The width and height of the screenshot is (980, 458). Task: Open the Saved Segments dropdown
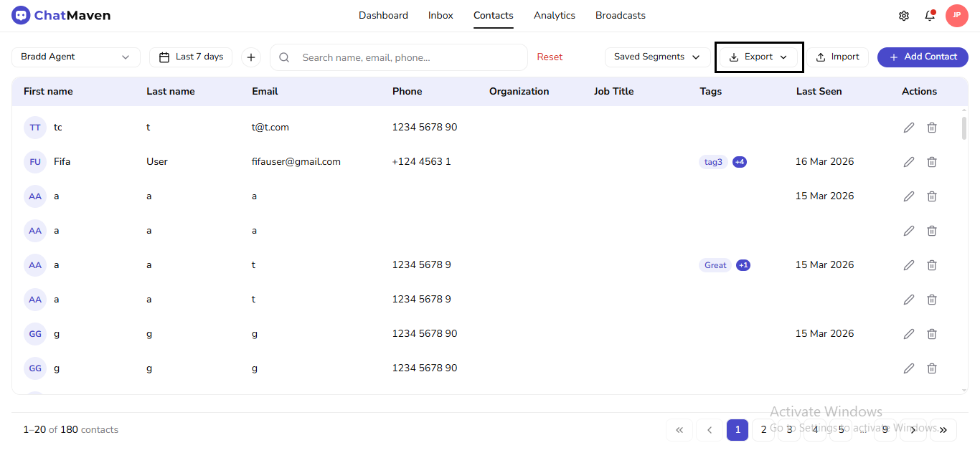(x=656, y=57)
